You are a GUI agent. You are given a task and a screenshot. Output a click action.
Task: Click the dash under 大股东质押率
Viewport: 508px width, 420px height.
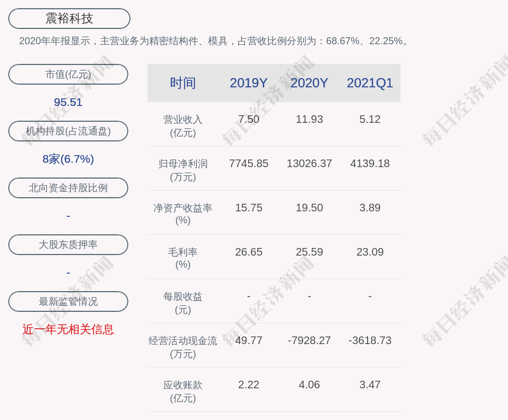pyautogui.click(x=68, y=273)
